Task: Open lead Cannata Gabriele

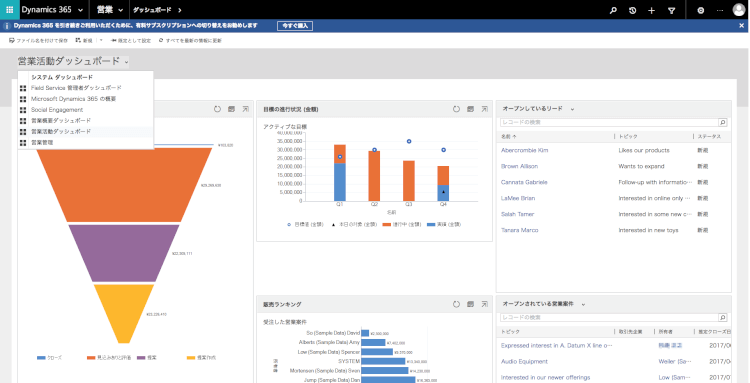Action: [x=524, y=182]
